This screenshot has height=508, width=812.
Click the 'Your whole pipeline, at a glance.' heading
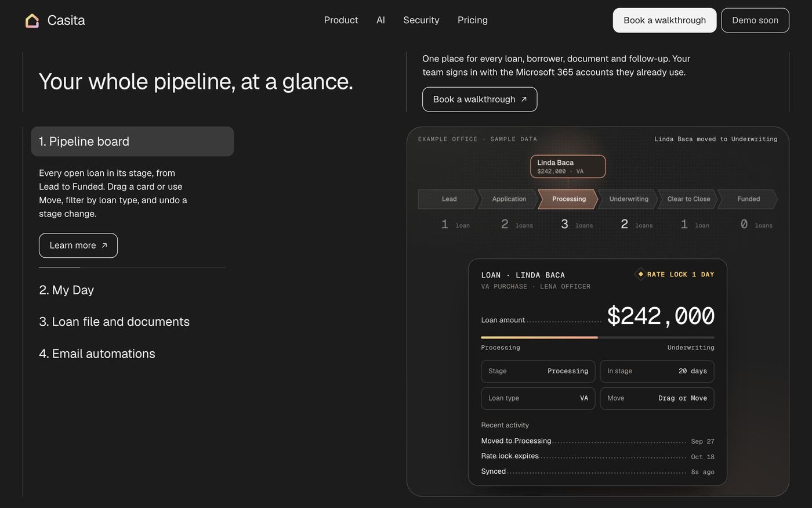(x=196, y=81)
